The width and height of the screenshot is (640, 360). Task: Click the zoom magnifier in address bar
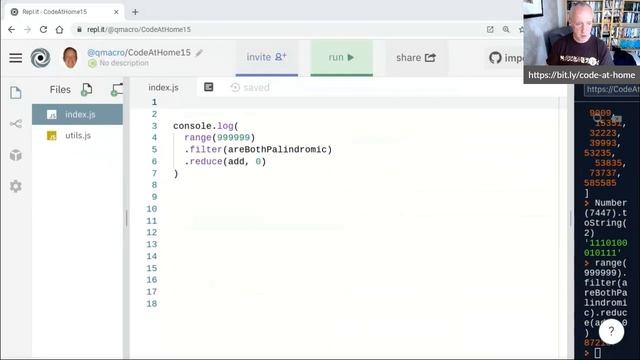506,29
